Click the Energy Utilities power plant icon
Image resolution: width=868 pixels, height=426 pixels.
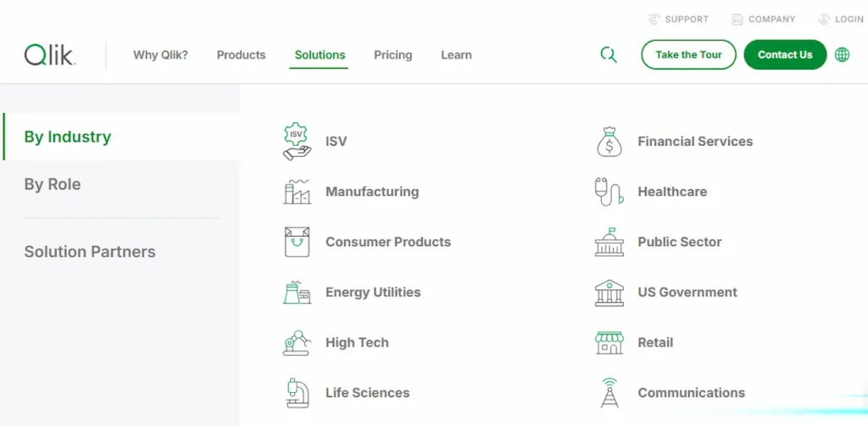coord(297,292)
